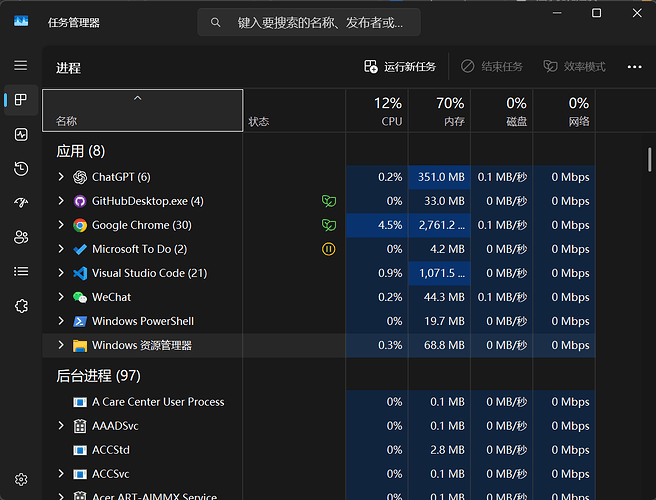Click GitHubDesktop.exe memory value 33.0 MB

pyautogui.click(x=444, y=201)
